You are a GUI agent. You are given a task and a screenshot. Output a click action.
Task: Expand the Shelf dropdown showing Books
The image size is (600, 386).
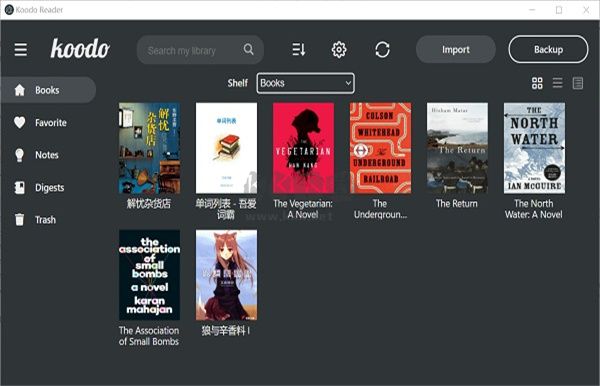point(305,83)
